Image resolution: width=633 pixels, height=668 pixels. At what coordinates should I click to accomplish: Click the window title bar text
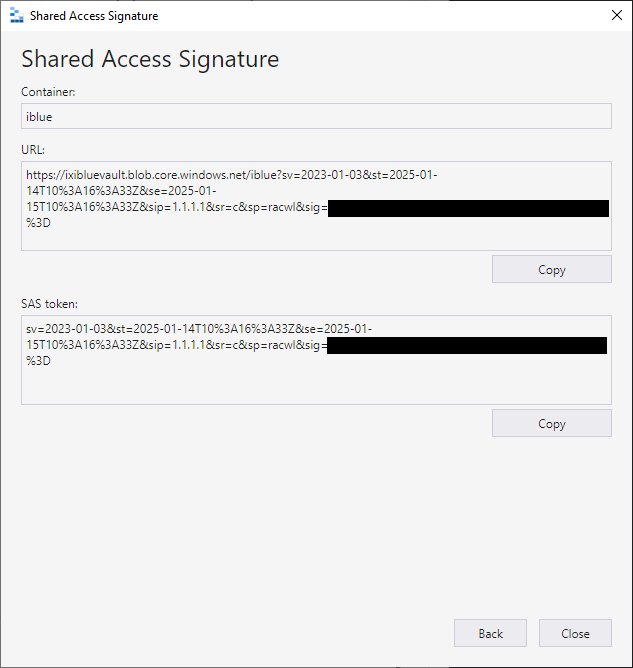(94, 16)
